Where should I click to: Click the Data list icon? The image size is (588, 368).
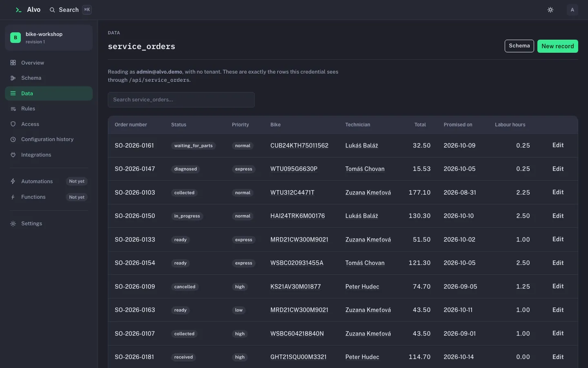(13, 93)
